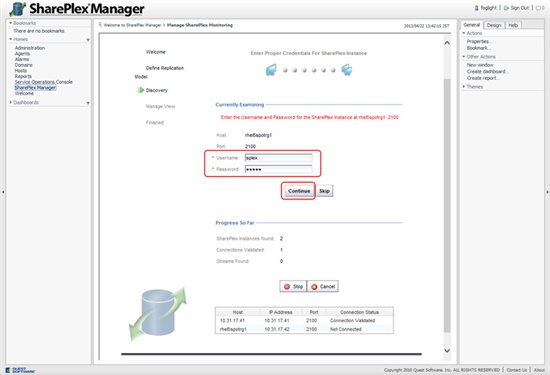Image resolution: width=550 pixels, height=375 pixels.
Task: Click the IP Address column header
Action: click(x=281, y=312)
